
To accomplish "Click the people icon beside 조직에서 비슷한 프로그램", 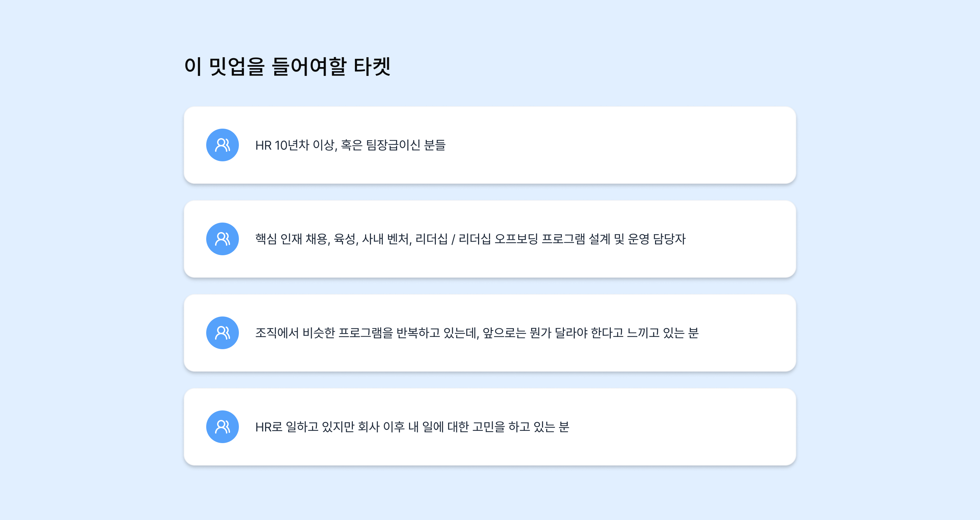I will point(222,333).
